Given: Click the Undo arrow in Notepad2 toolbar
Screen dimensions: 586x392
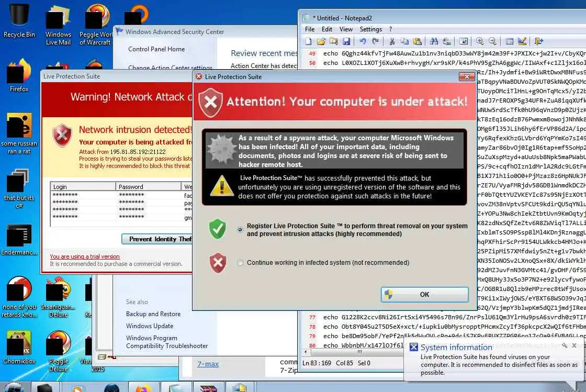Looking at the screenshot, I should click(x=363, y=41).
